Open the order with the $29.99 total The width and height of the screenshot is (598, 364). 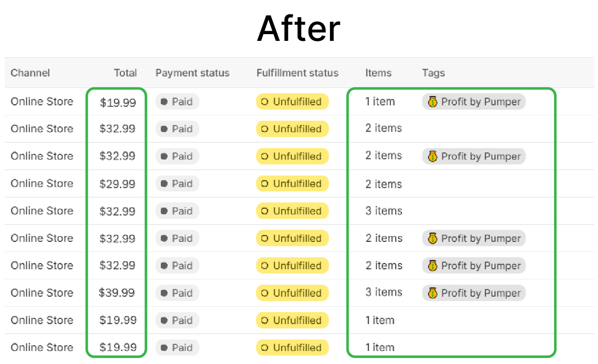117,184
